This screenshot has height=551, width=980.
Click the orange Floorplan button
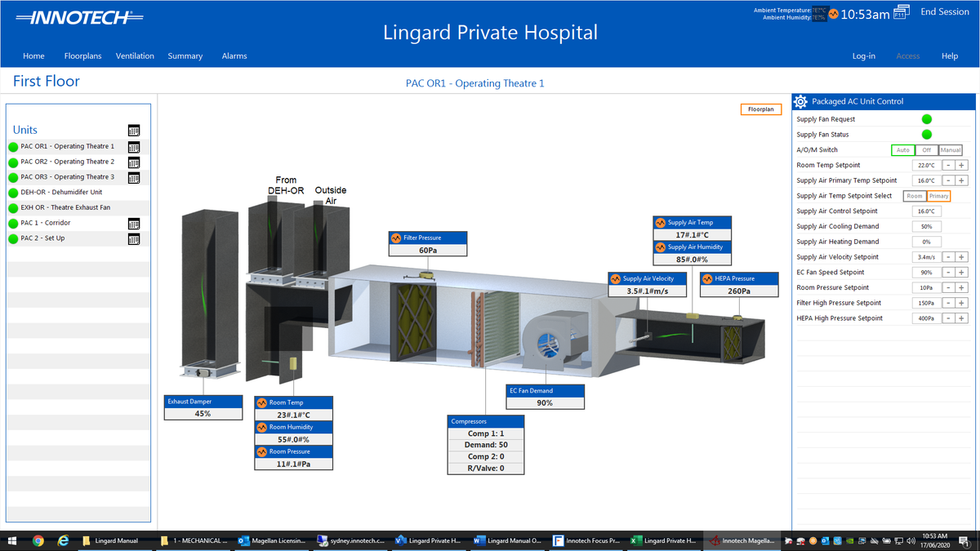761,109
